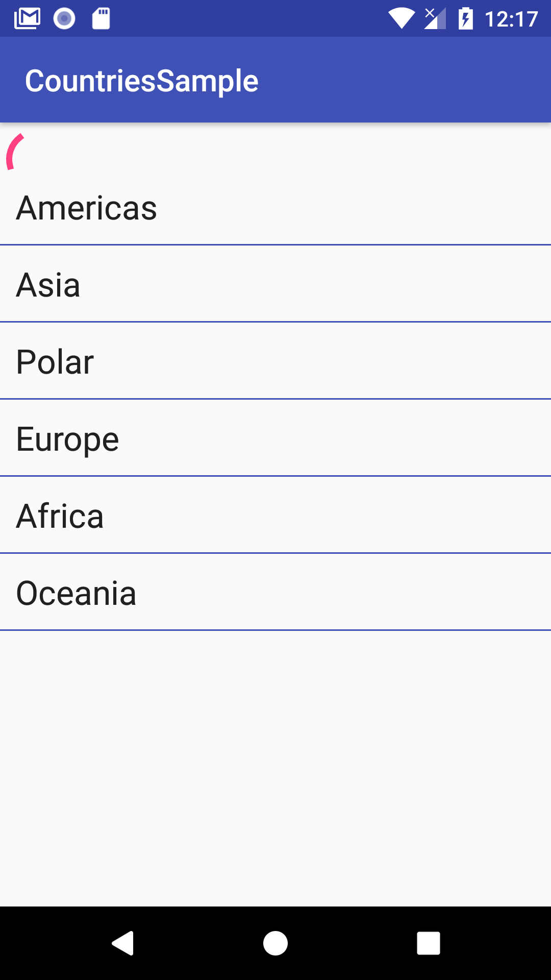Open the Polar region entry
This screenshot has width=551, height=980.
click(275, 361)
